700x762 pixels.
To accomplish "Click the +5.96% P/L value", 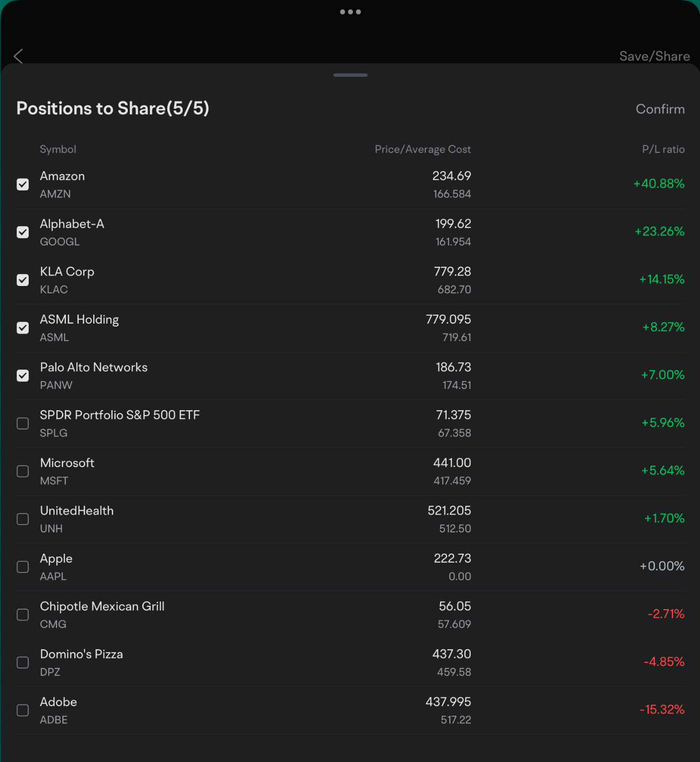I will 663,423.
